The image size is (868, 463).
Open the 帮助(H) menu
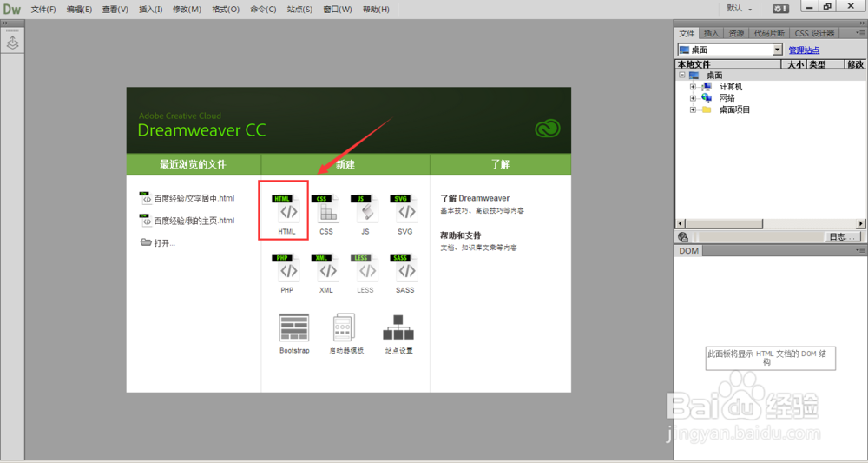click(x=375, y=10)
